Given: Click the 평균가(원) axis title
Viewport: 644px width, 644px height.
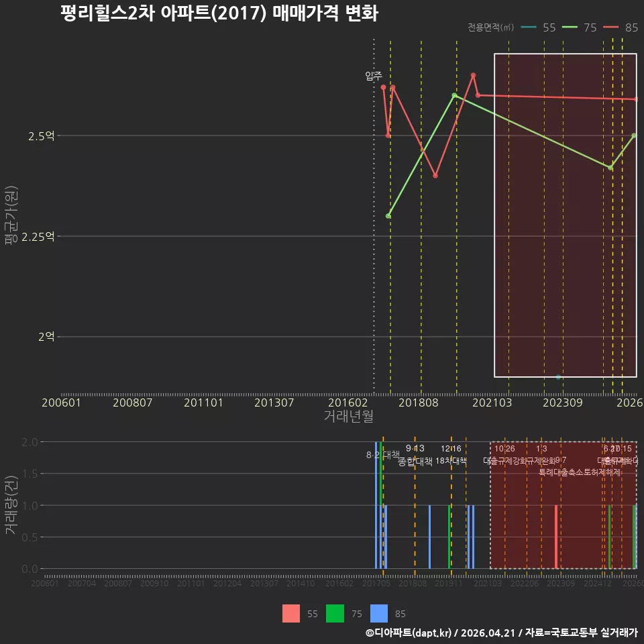Looking at the screenshot, I should click(11, 215).
